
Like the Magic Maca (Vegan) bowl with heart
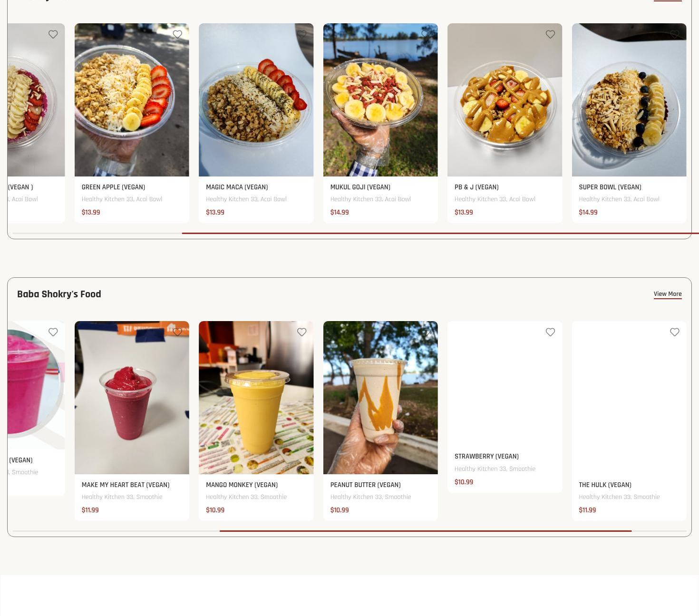[301, 34]
